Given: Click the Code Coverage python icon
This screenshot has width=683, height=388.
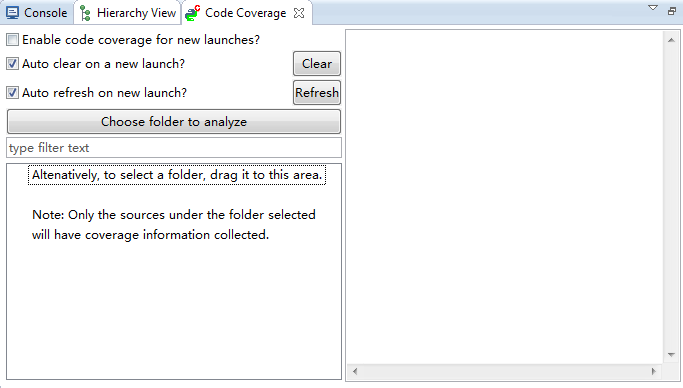Looking at the screenshot, I should pos(192,13).
